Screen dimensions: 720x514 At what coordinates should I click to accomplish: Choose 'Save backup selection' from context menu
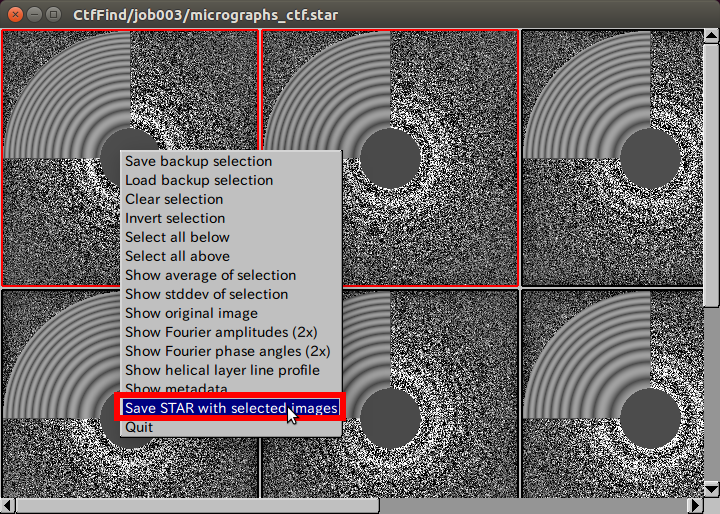[x=198, y=161]
